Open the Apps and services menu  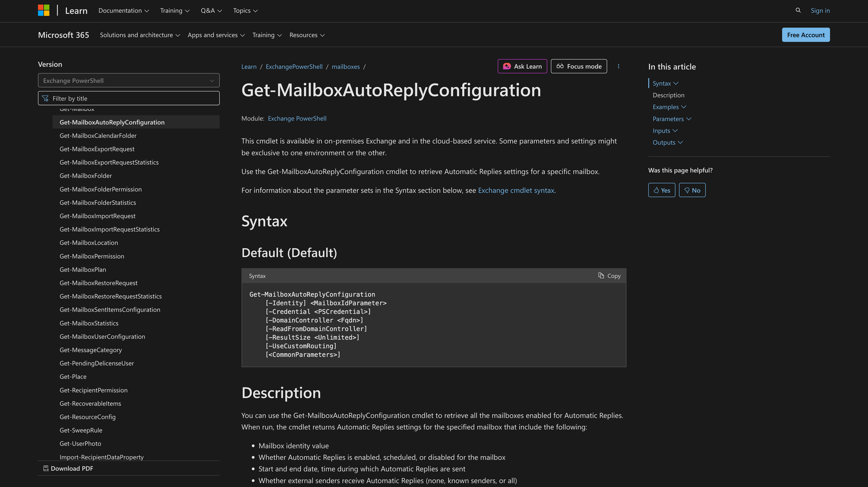click(x=216, y=35)
